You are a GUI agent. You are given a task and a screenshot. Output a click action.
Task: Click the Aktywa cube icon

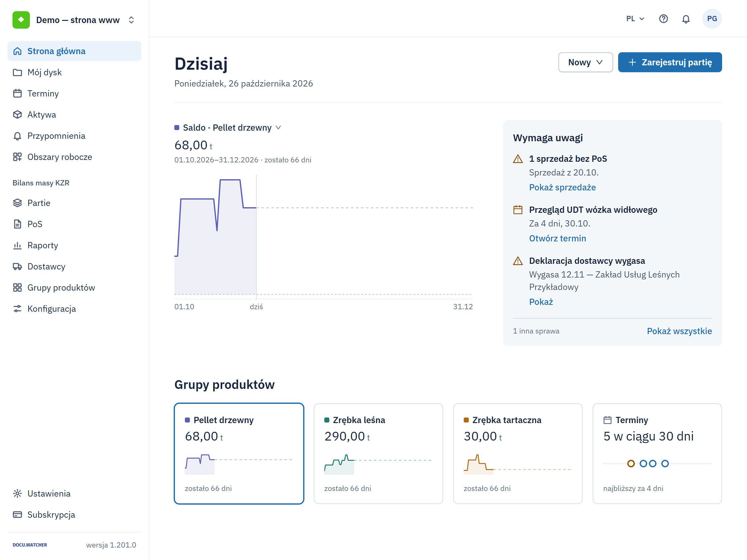17,115
